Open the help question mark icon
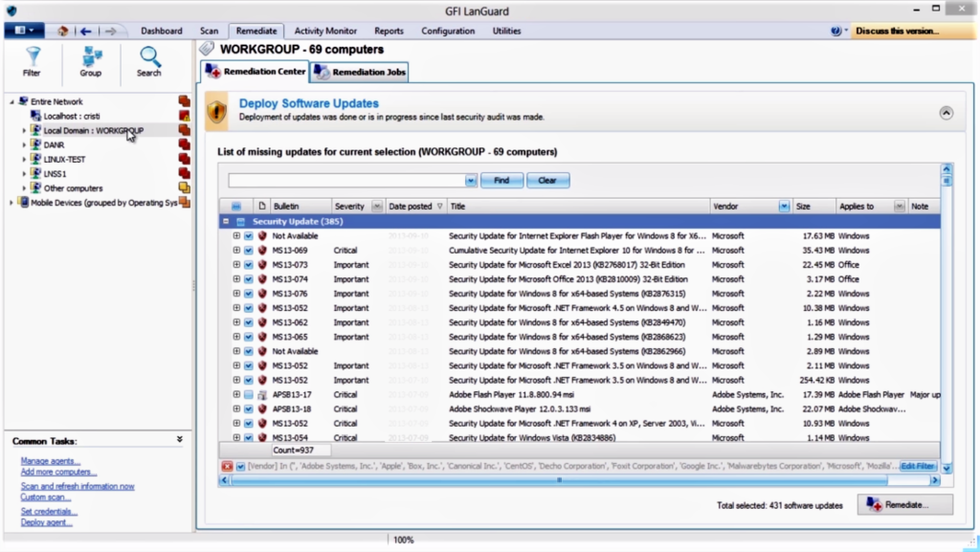The height and width of the screenshot is (552, 980). tap(835, 31)
